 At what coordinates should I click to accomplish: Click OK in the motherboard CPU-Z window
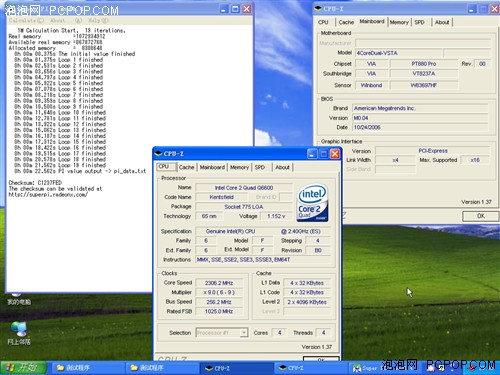point(480,216)
